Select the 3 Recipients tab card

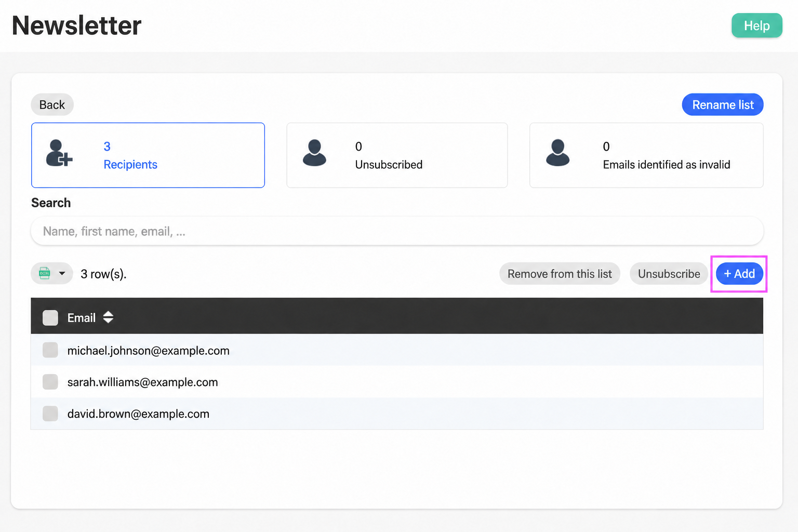tap(148, 155)
